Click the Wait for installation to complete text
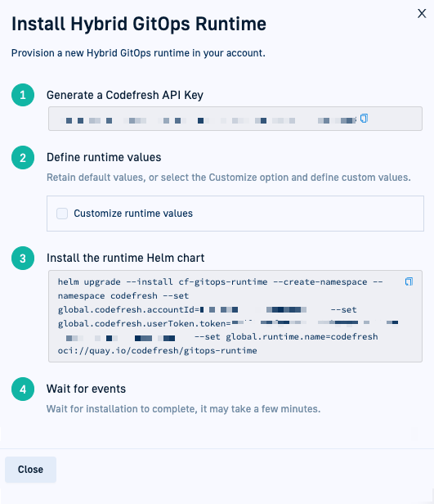Viewport: 434px width, 504px height. coord(183,408)
